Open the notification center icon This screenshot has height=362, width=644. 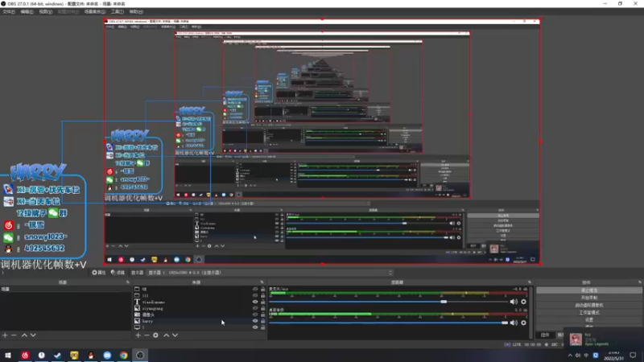[x=633, y=356]
